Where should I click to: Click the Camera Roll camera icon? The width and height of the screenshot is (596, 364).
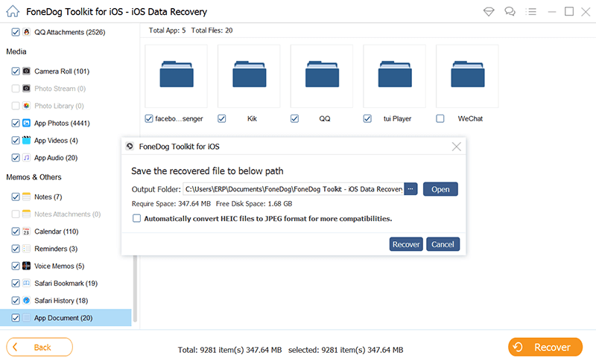tap(26, 71)
